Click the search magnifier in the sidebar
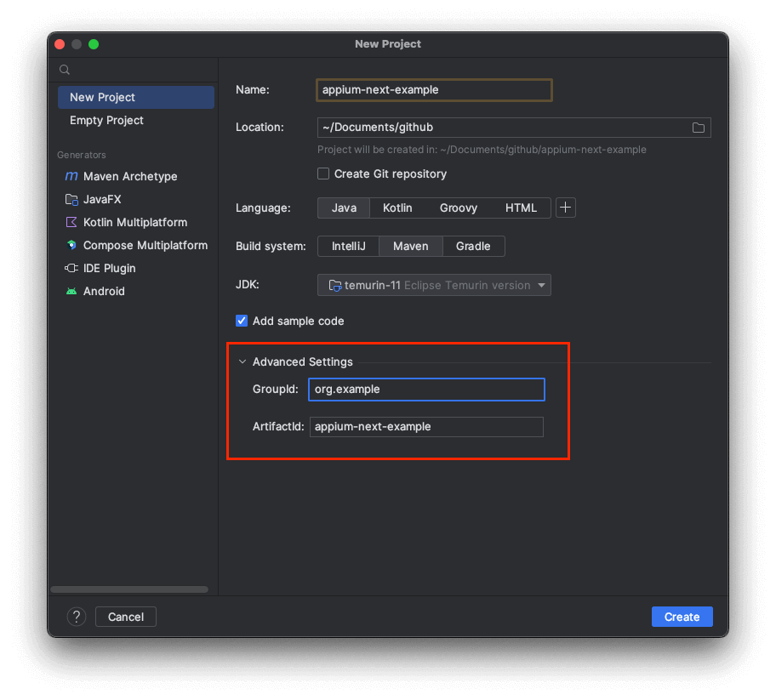The width and height of the screenshot is (776, 700). point(64,70)
